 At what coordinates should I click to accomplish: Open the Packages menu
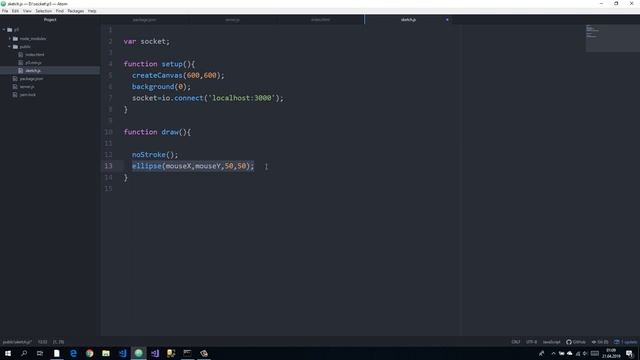[x=76, y=11]
